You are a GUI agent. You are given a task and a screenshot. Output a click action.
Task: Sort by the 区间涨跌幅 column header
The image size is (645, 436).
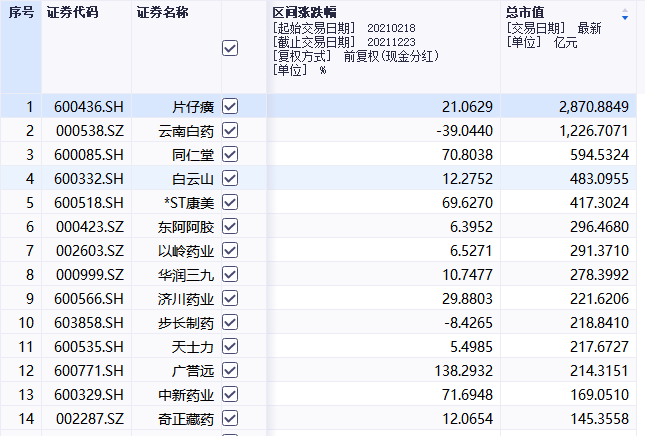[304, 12]
